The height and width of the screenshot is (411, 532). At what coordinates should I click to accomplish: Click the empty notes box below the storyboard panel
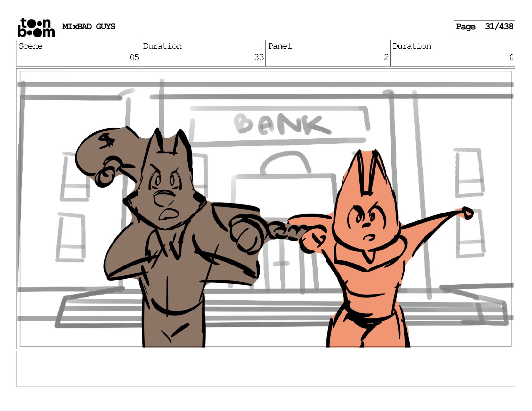(265, 369)
